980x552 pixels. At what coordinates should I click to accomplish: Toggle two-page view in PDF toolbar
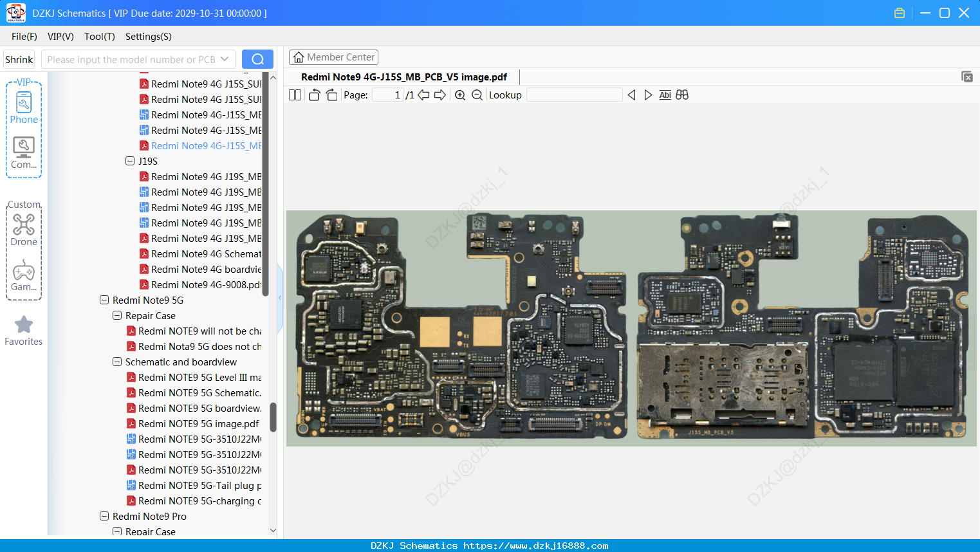tap(295, 95)
